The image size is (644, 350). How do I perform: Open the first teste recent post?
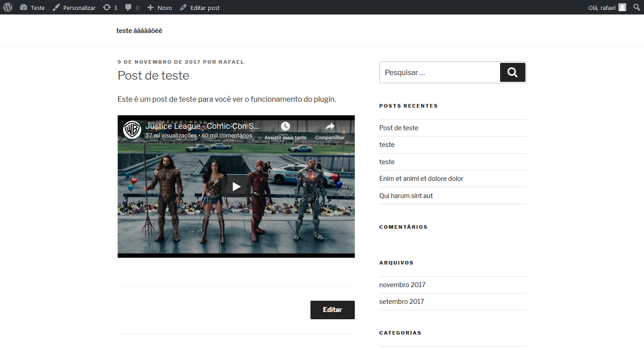[x=387, y=145]
